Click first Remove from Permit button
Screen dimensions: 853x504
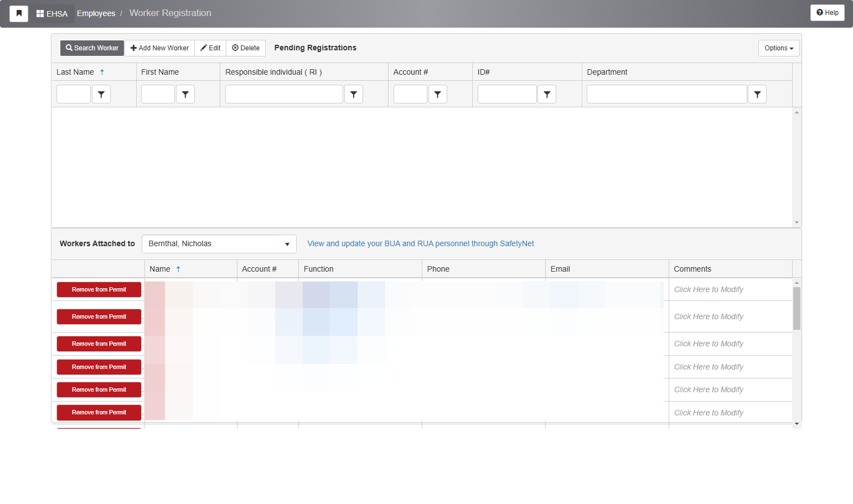pos(99,289)
